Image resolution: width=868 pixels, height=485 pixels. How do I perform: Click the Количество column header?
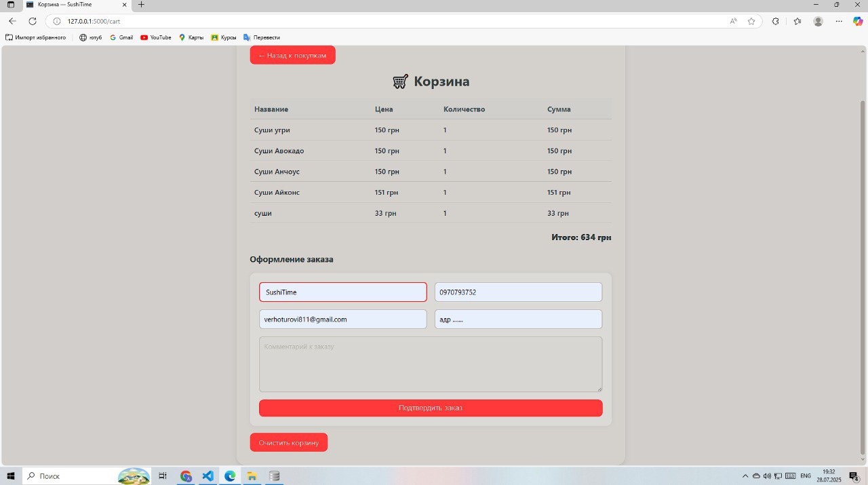(464, 109)
